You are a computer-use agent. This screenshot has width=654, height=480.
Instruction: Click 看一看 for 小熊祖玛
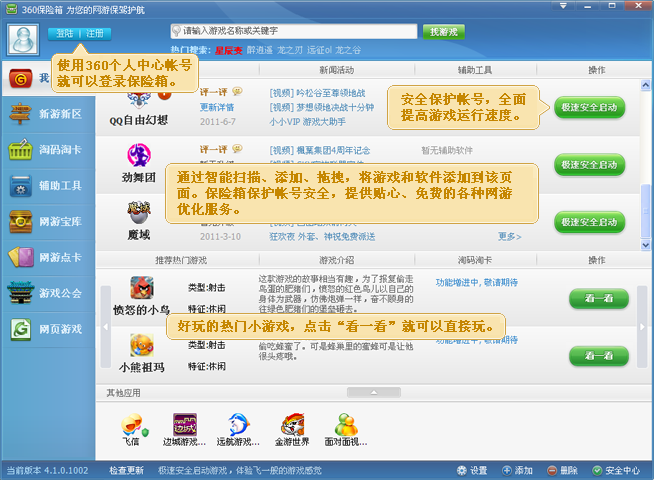[599, 356]
